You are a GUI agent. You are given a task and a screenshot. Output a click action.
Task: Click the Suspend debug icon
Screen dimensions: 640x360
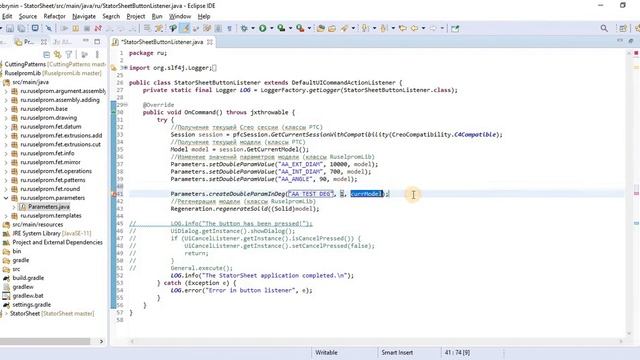tap(76, 28)
